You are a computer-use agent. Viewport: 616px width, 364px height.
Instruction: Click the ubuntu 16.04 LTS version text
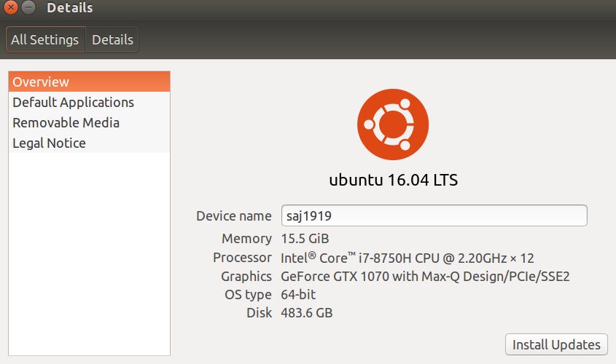(x=393, y=179)
